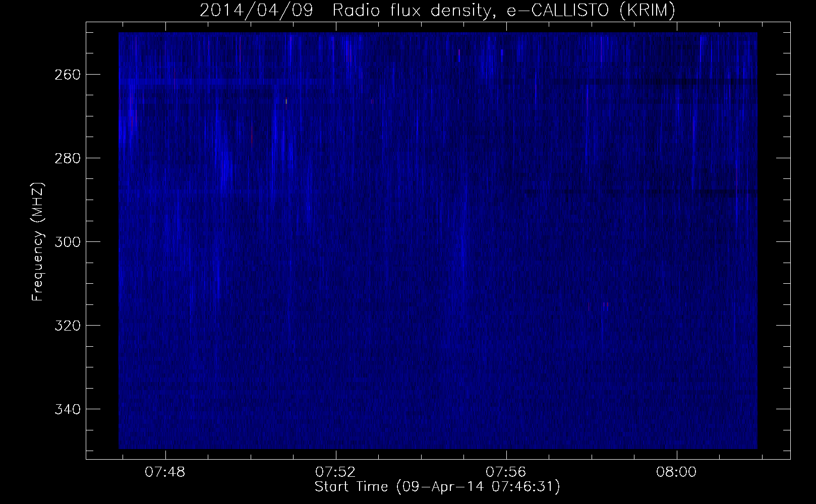Click the 07:56 time tick label
The height and width of the screenshot is (504, 816).
click(506, 472)
